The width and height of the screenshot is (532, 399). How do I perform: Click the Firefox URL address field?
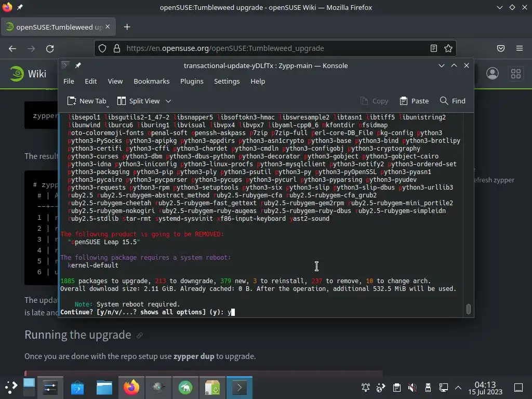point(275,48)
